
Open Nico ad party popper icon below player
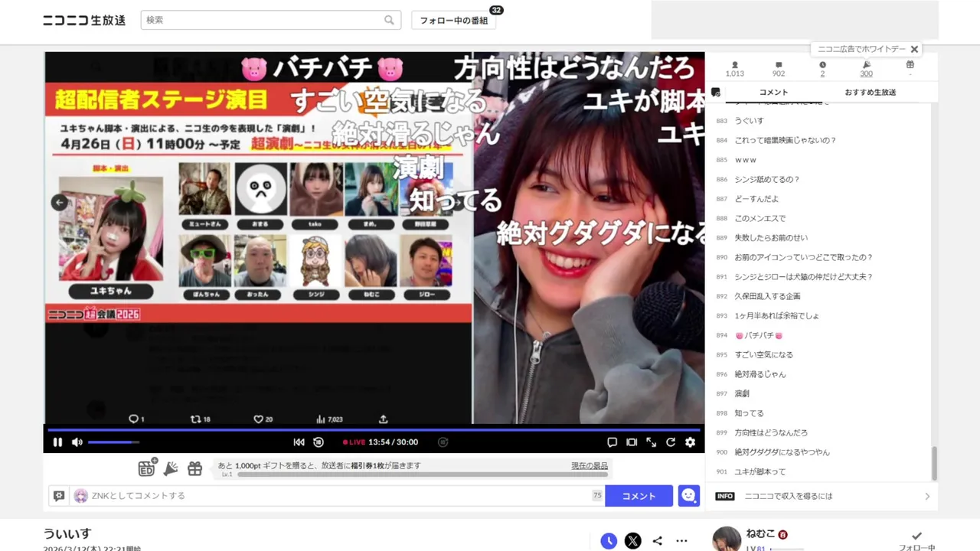(x=171, y=468)
